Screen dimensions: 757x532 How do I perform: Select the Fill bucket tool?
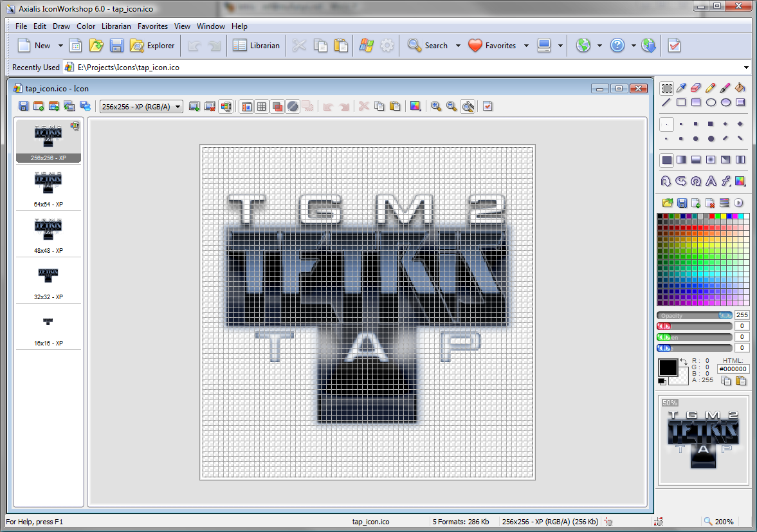[740, 87]
